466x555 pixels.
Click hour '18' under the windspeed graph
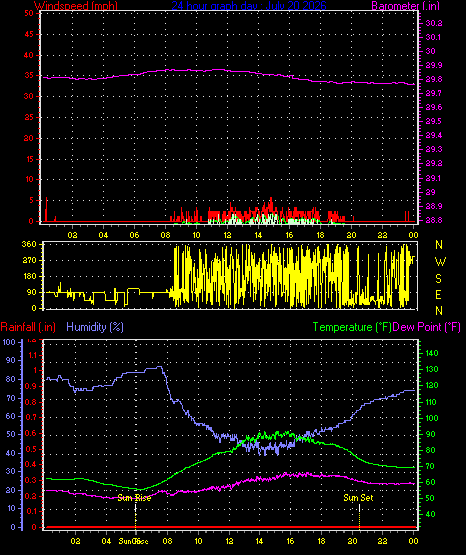(x=320, y=235)
